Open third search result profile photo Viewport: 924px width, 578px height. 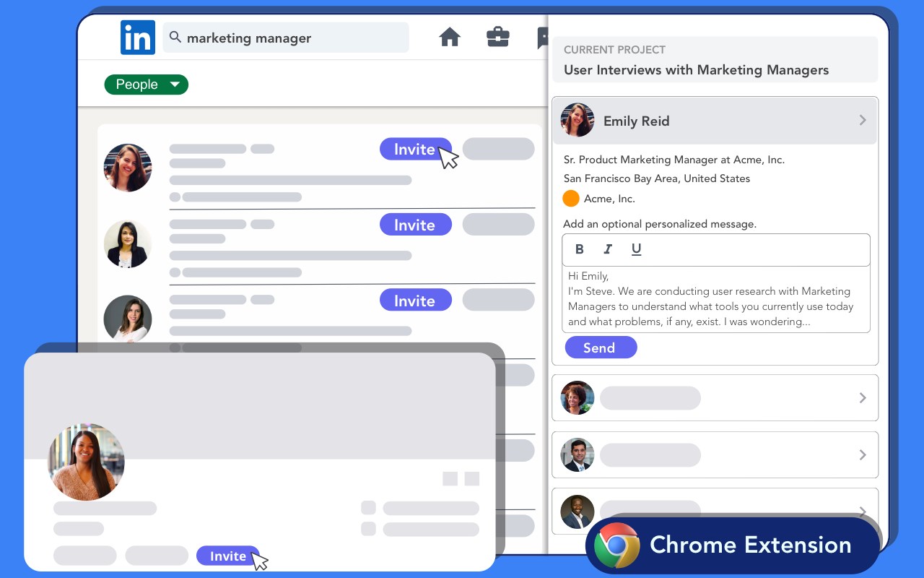(x=128, y=319)
